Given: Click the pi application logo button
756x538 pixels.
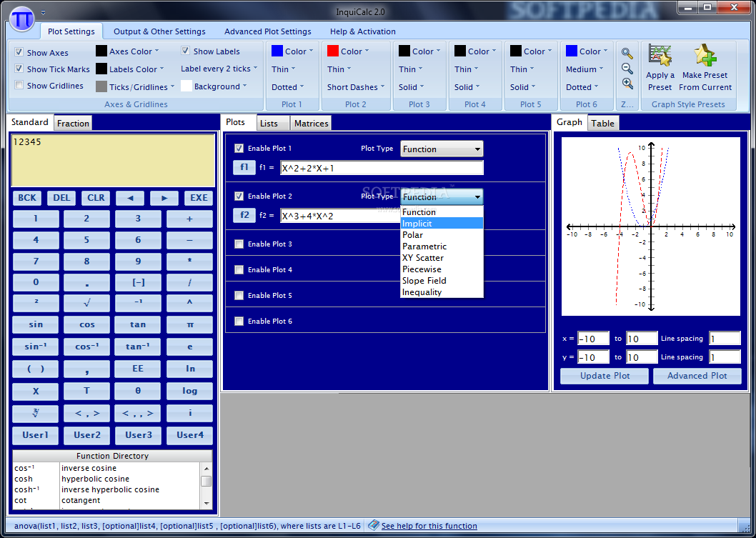Looking at the screenshot, I should pos(21,19).
